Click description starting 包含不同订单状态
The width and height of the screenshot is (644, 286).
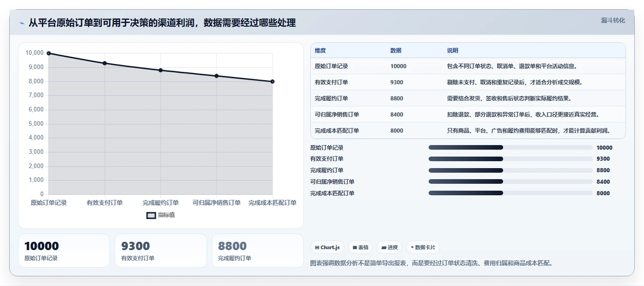(512, 66)
